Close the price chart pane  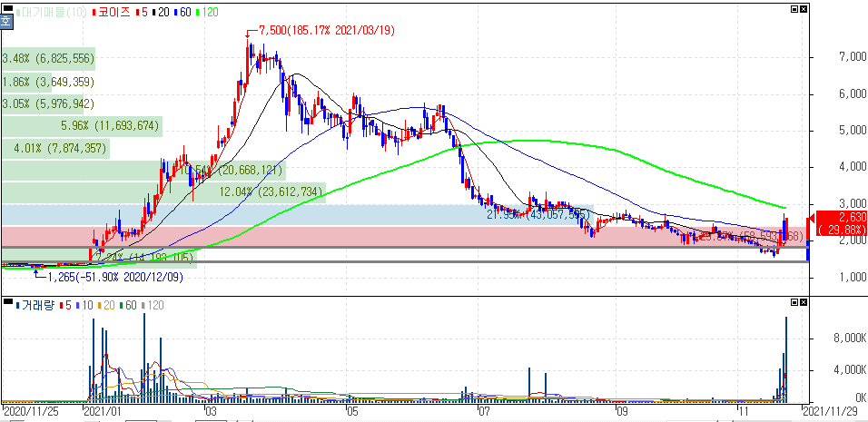[804, 9]
